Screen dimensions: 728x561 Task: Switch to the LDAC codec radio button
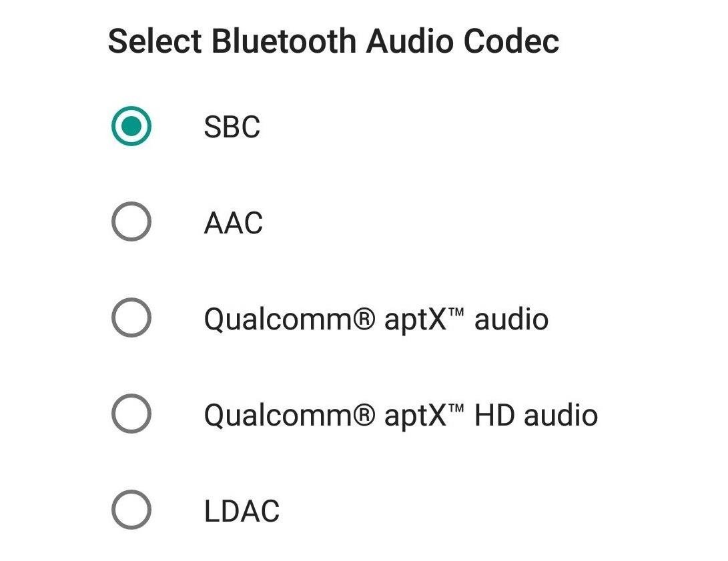pos(131,510)
